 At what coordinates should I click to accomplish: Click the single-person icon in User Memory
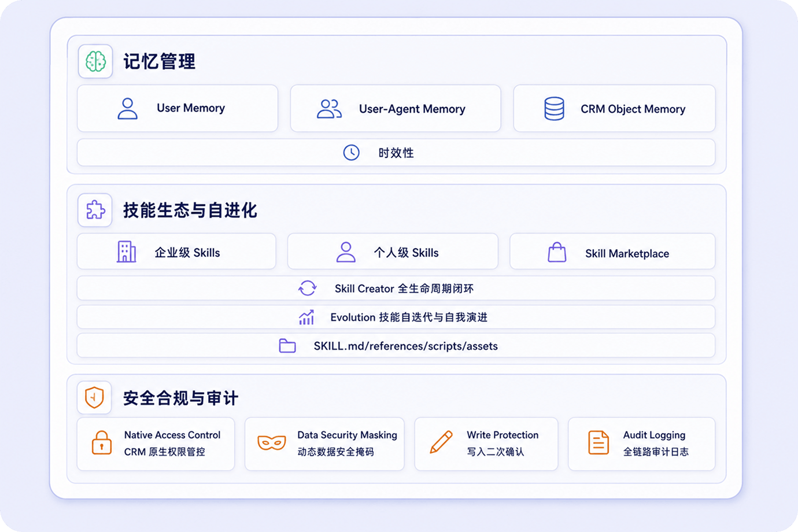click(x=128, y=108)
